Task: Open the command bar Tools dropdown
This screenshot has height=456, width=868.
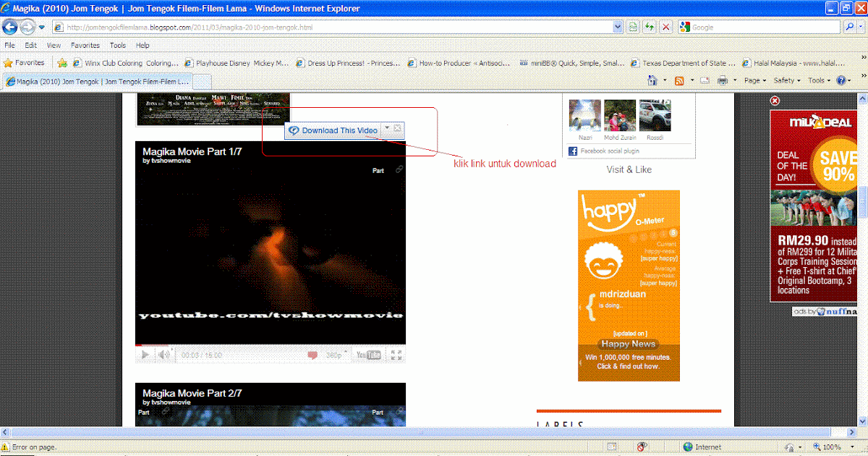Action: 820,80
